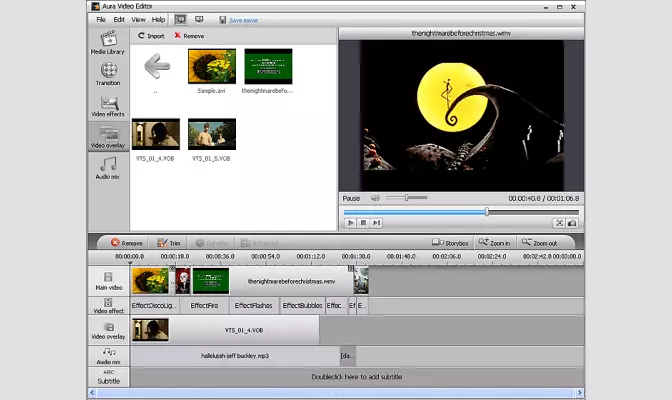
Task: Toggle fullscreen preview
Action: [x=559, y=223]
